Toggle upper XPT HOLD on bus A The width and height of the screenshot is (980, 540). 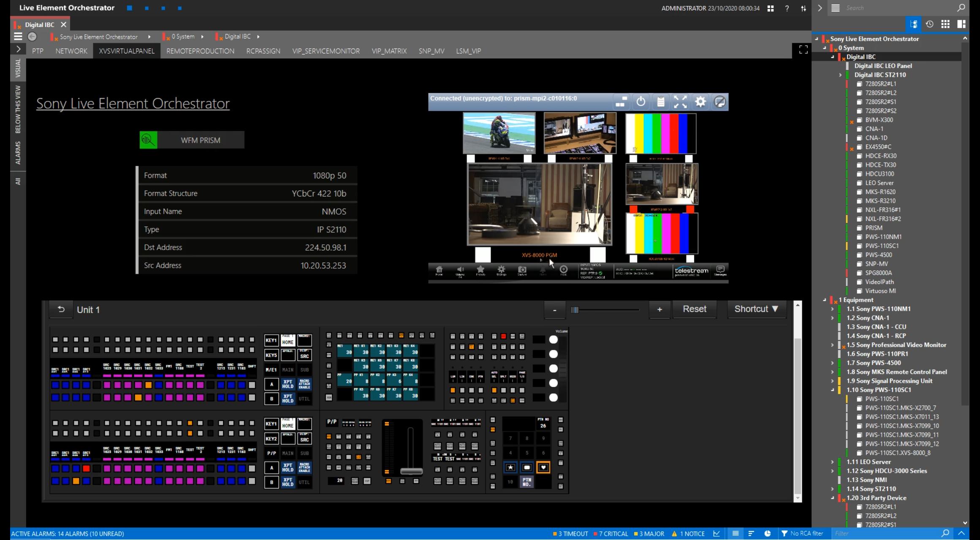[x=288, y=384]
